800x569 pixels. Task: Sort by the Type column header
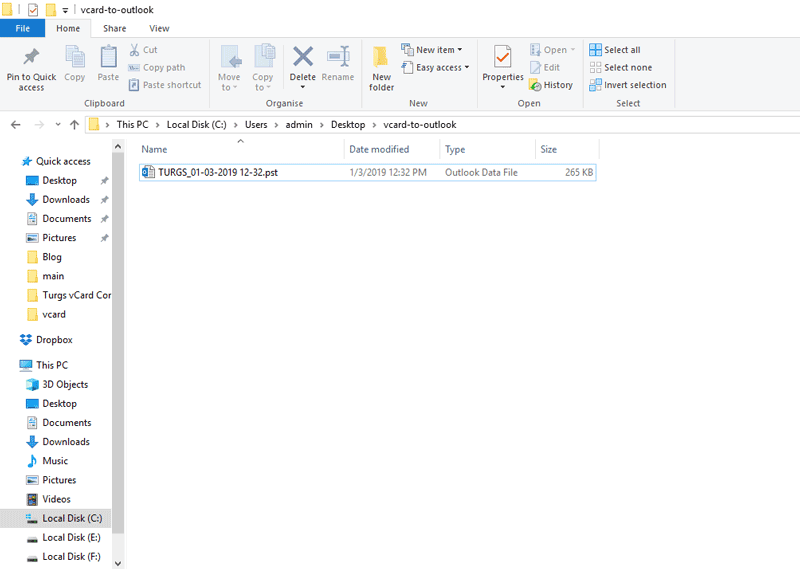487,149
